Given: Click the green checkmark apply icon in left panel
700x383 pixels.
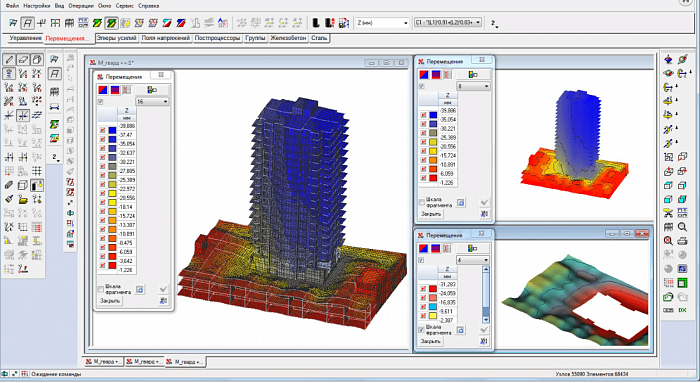Looking at the screenshot, I should [x=163, y=289].
